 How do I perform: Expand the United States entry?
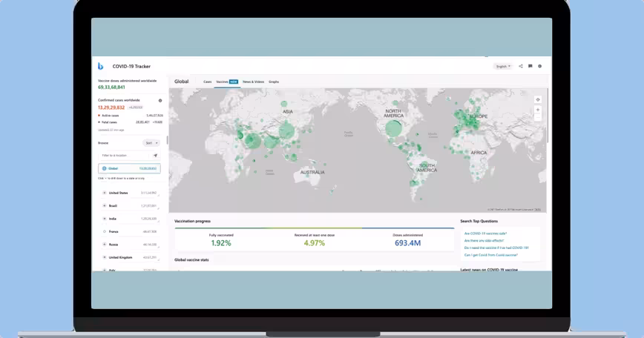104,193
